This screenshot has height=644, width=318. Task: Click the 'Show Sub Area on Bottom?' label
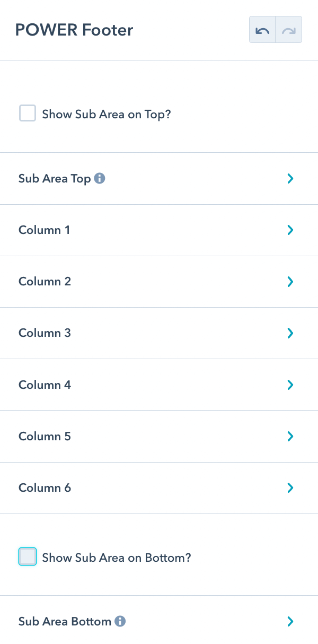point(116,558)
